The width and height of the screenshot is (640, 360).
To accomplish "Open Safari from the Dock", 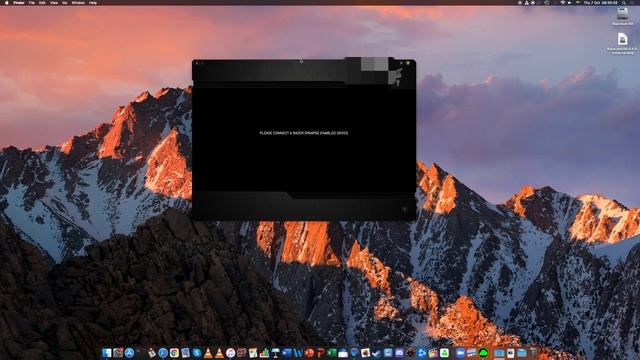I will (x=163, y=353).
